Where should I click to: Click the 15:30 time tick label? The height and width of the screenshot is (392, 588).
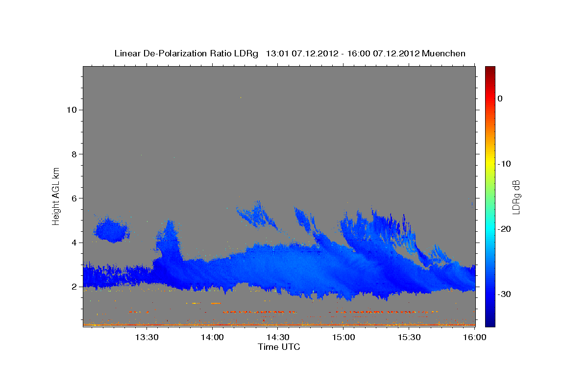pos(409,337)
